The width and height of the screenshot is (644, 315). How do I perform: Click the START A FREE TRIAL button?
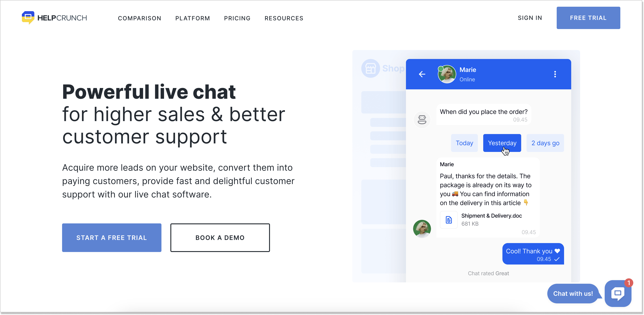112,238
